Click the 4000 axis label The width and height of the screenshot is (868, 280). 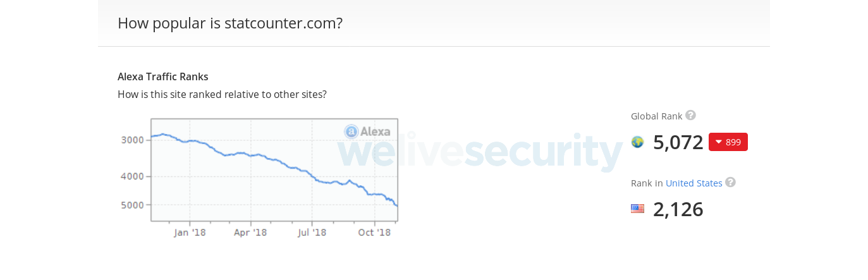tap(132, 176)
